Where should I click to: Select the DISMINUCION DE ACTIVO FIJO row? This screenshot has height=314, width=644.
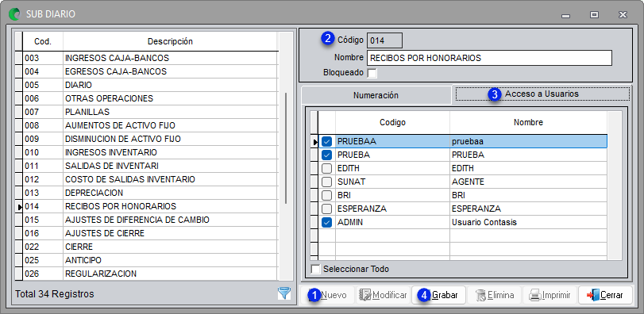(x=150, y=139)
